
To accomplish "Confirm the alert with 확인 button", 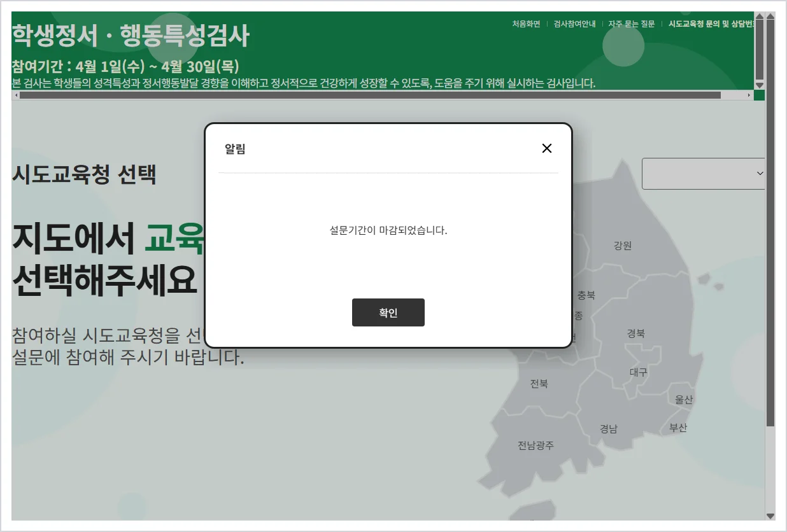I will pyautogui.click(x=388, y=312).
